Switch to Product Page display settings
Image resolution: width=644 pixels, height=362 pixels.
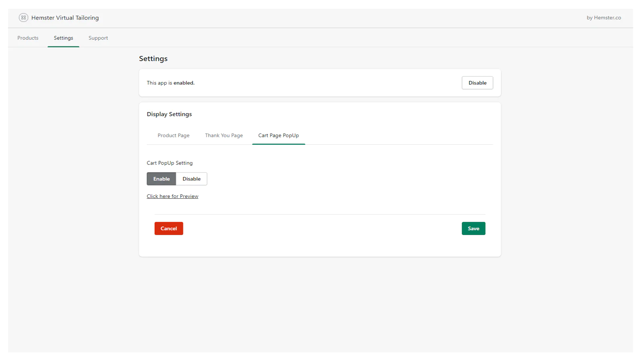coord(173,136)
